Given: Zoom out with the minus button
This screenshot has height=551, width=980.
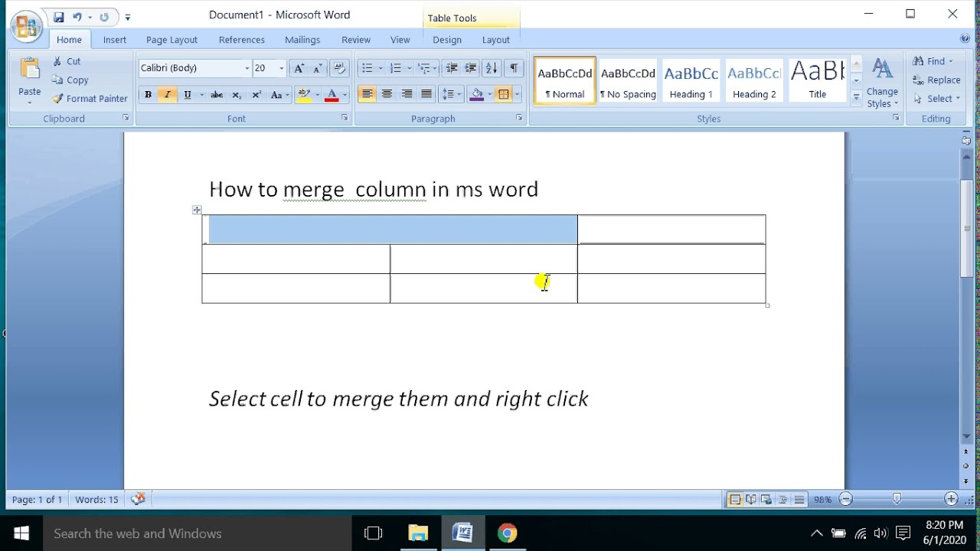Looking at the screenshot, I should tap(845, 499).
